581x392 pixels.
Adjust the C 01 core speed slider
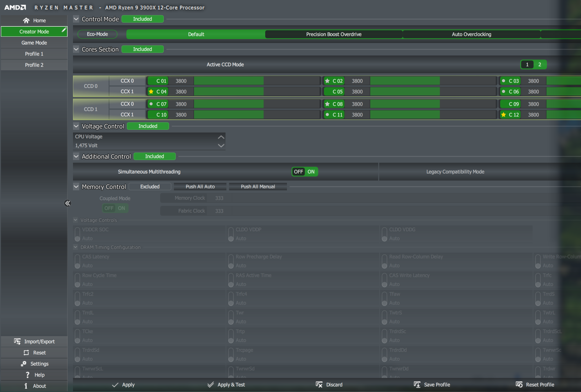(x=257, y=81)
